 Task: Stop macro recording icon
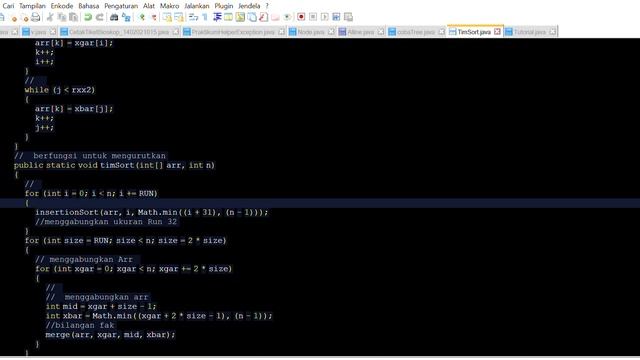coord(313,17)
